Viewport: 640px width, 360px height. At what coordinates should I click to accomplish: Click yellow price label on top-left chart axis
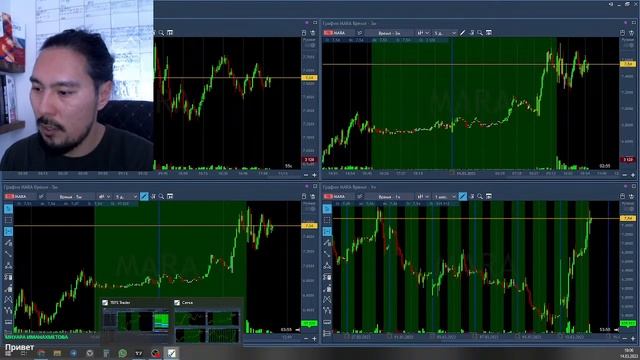pos(310,78)
